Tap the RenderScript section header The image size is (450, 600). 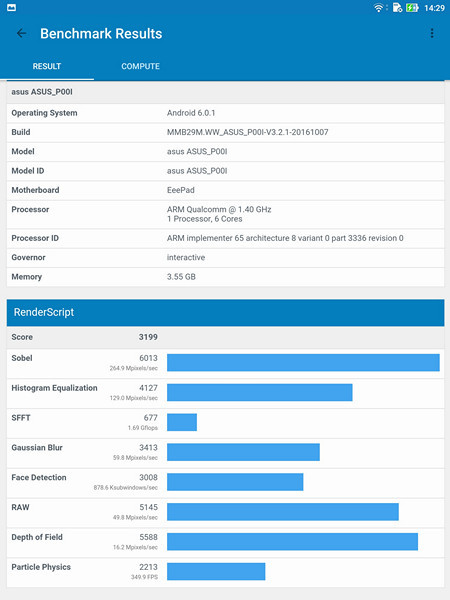(225, 312)
